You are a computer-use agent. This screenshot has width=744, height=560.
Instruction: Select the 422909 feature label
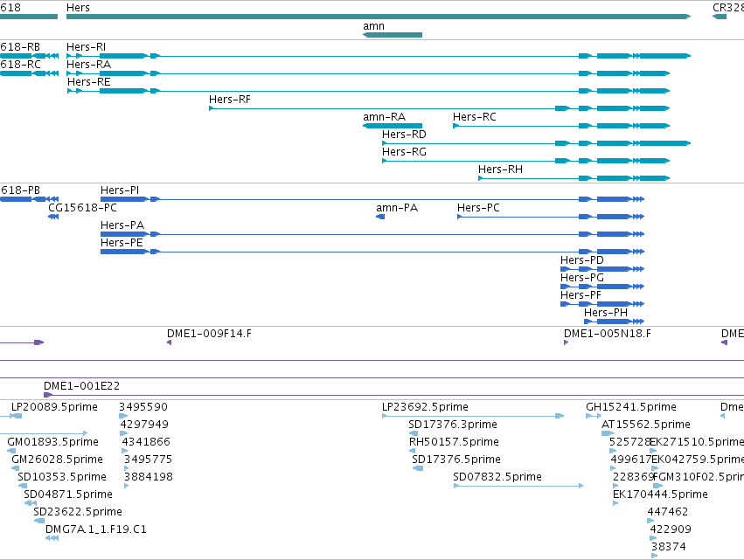coord(671,529)
